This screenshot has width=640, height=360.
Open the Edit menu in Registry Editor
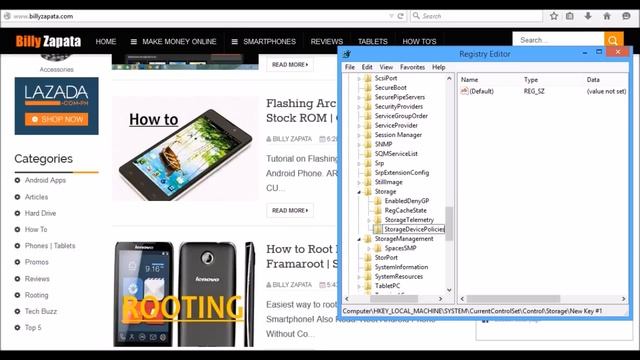[x=367, y=67]
